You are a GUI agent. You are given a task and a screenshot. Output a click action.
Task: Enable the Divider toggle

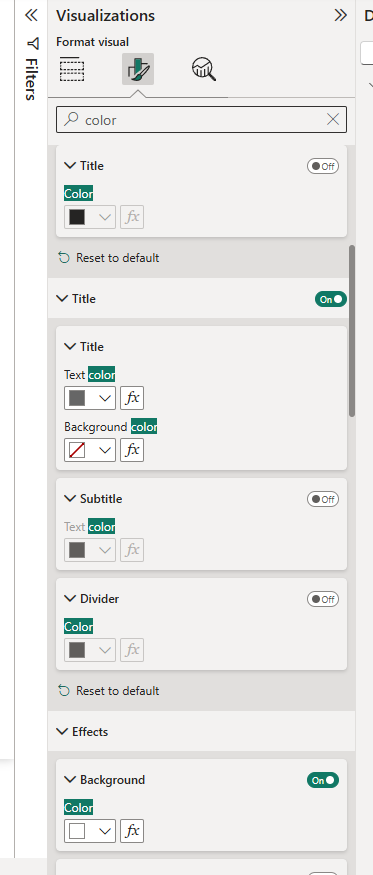323,599
